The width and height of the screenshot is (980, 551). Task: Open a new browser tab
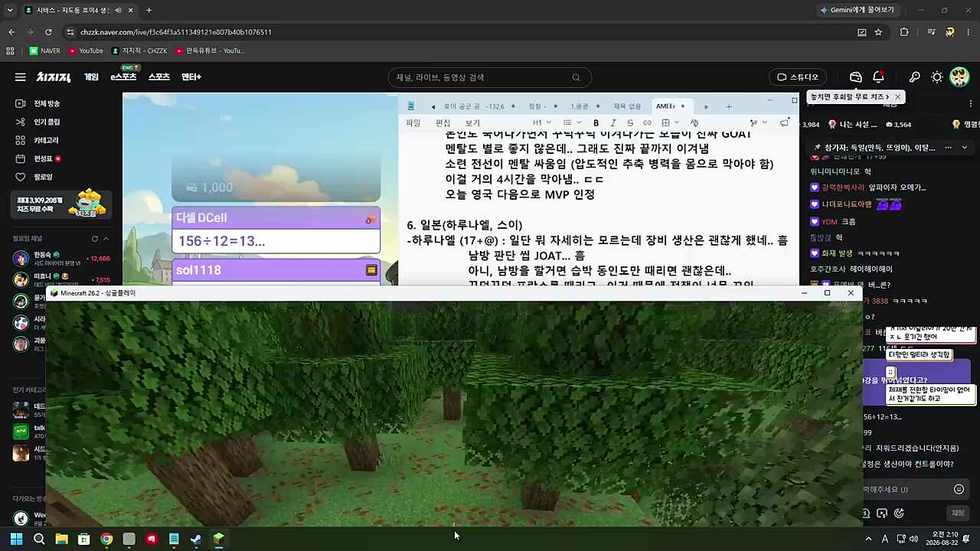pyautogui.click(x=149, y=10)
